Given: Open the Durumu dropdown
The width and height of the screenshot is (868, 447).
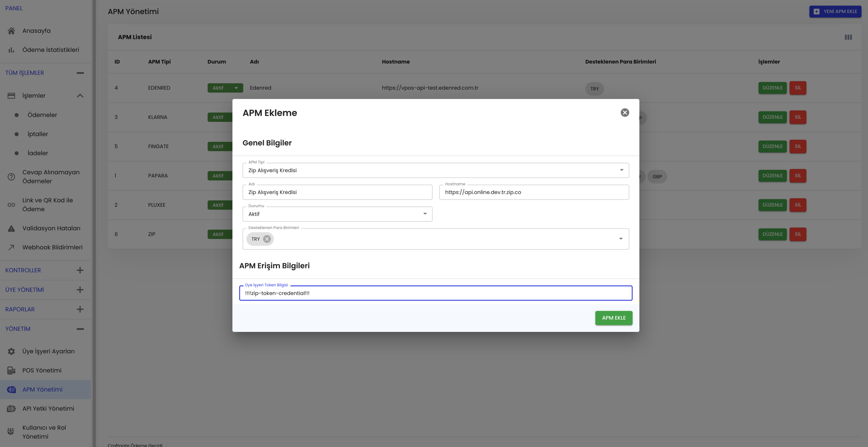Looking at the screenshot, I should [x=337, y=214].
